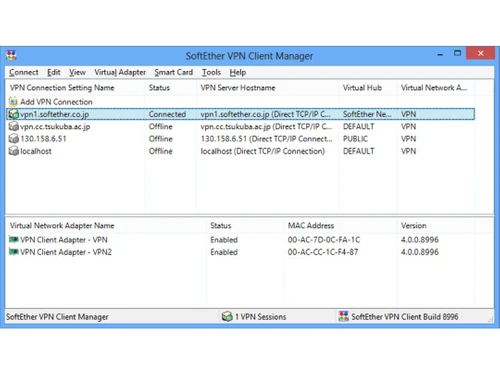Sort by Virtual Network A... column header
Image resolution: width=500 pixels, height=375 pixels.
click(436, 88)
